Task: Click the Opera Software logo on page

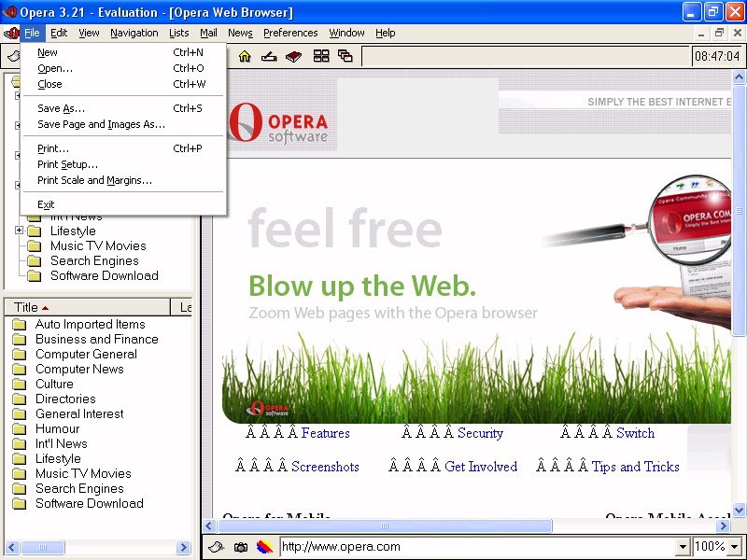Action: pyautogui.click(x=278, y=122)
